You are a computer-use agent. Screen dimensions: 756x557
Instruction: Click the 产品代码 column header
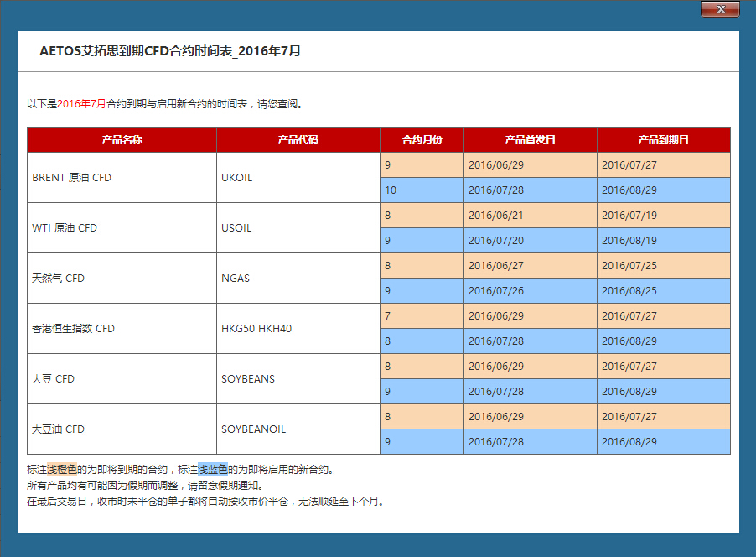coord(298,139)
